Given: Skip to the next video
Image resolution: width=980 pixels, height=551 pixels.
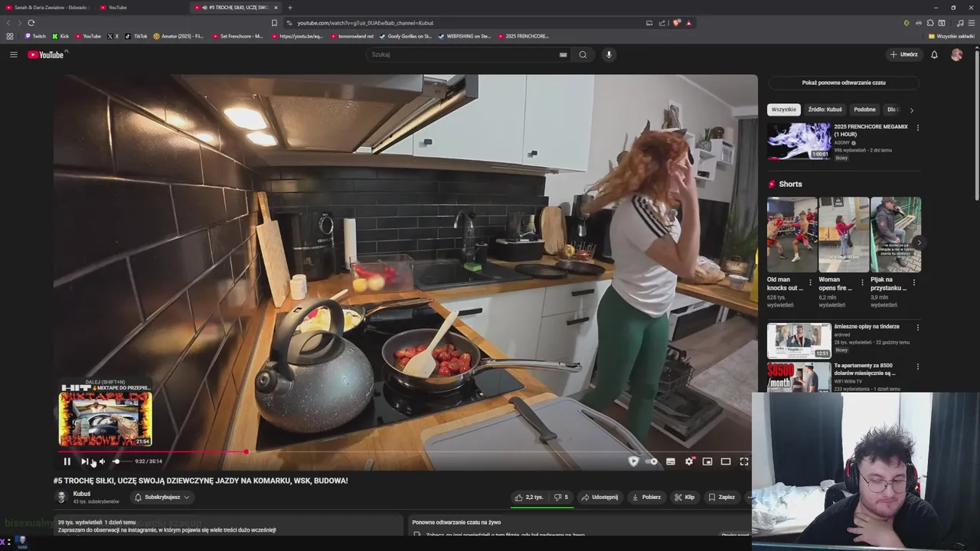Looking at the screenshot, I should click(84, 461).
